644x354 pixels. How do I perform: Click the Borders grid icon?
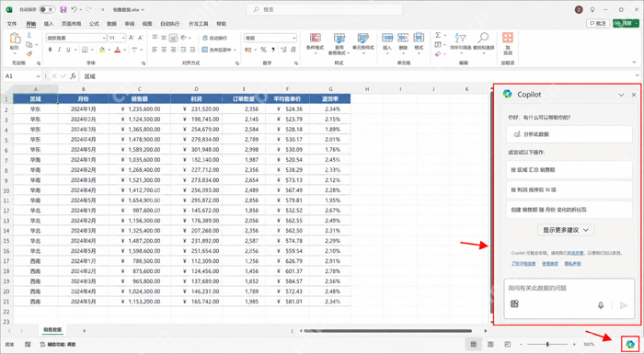pyautogui.click(x=85, y=50)
